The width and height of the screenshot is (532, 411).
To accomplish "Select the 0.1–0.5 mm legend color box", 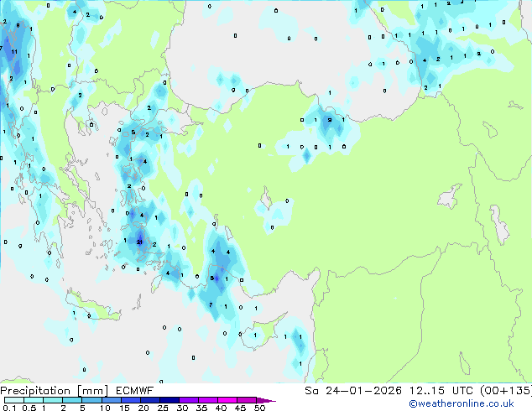I will (14, 400).
